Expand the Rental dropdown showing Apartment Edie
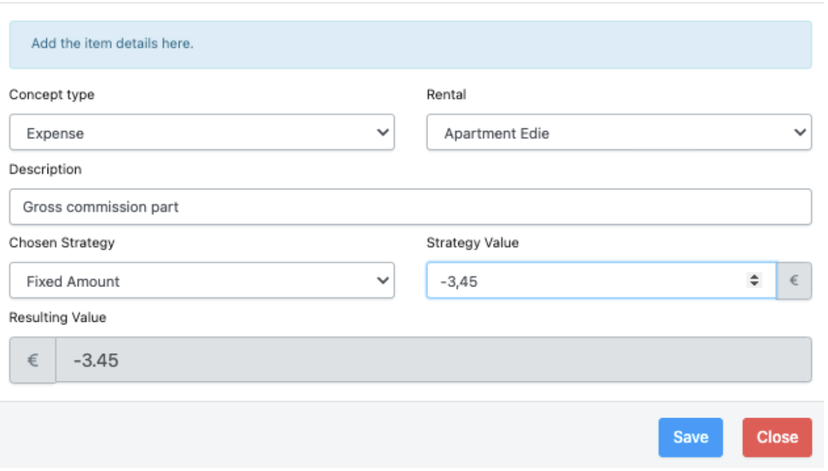 [x=618, y=133]
